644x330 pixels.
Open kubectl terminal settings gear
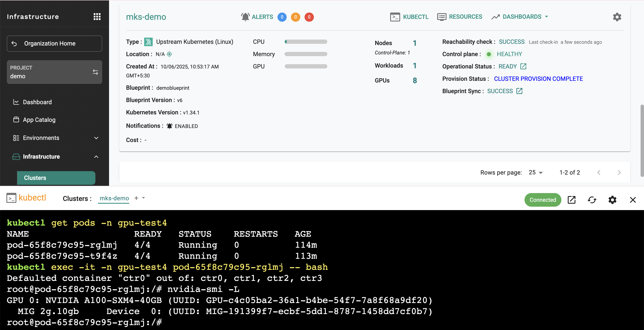click(x=612, y=200)
